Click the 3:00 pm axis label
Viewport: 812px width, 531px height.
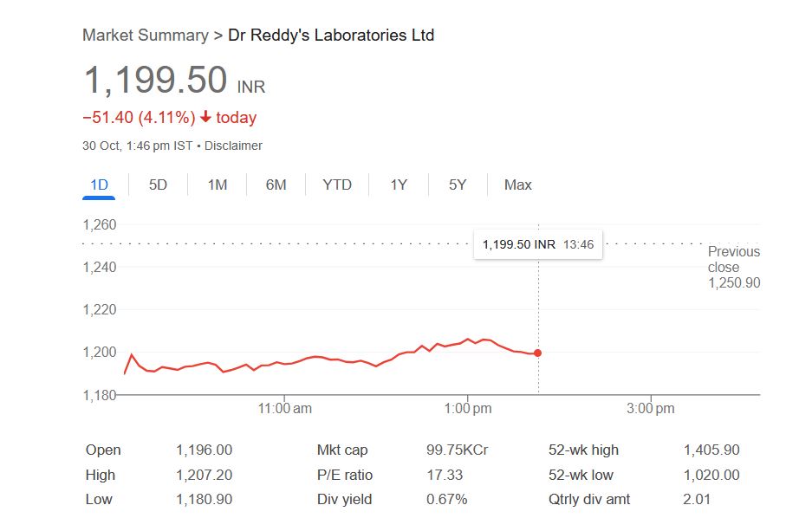(x=651, y=409)
